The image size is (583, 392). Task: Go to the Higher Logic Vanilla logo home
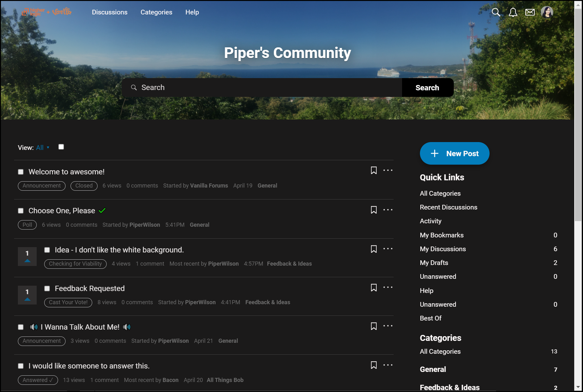(47, 12)
